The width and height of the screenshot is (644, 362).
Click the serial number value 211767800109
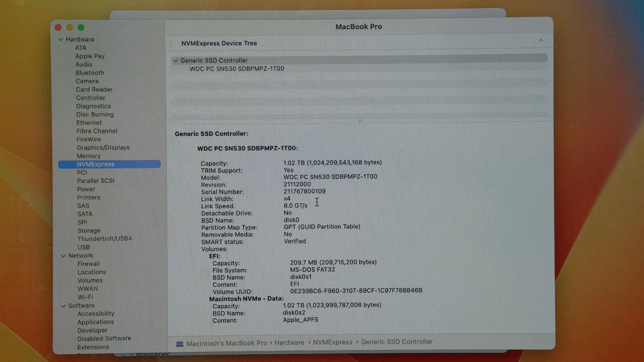click(304, 191)
